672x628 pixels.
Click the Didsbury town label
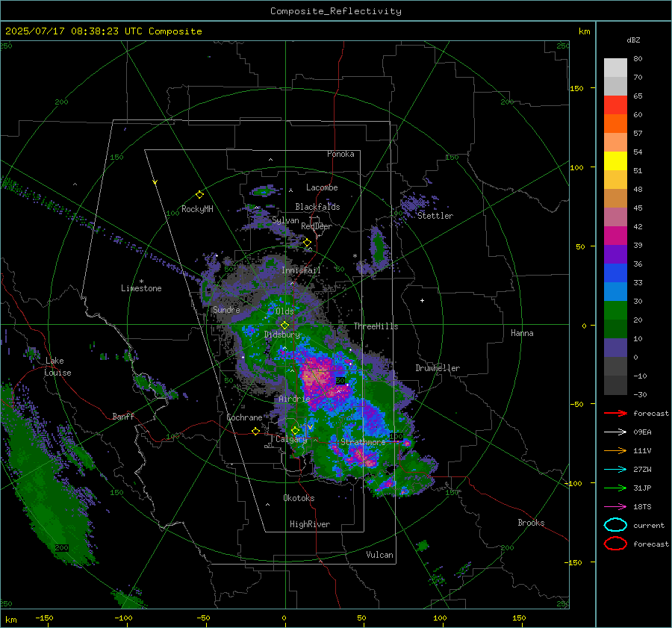[x=282, y=335]
